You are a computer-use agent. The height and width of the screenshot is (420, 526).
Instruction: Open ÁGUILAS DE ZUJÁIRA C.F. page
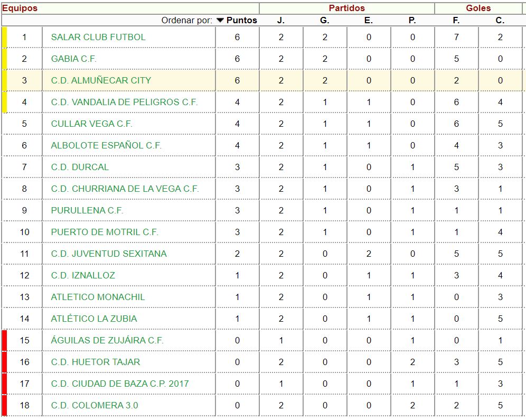[107, 340]
